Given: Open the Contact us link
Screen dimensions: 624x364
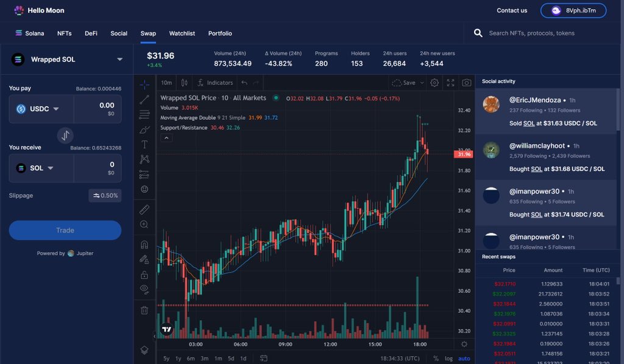Looking at the screenshot, I should pyautogui.click(x=512, y=10).
